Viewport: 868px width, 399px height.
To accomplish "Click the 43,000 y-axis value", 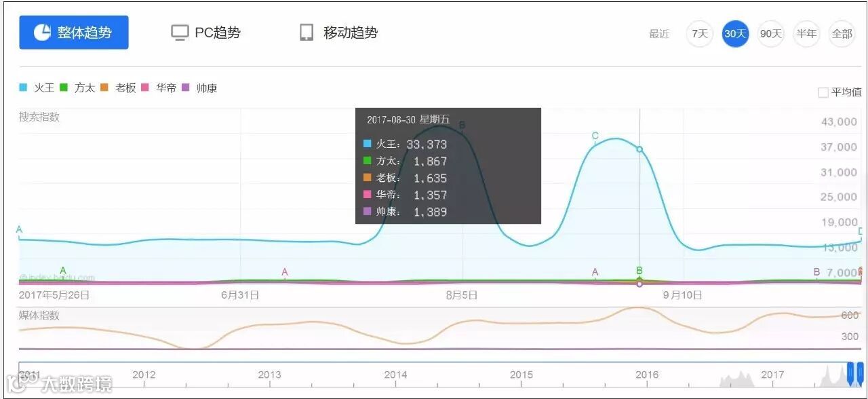I will tap(840, 121).
